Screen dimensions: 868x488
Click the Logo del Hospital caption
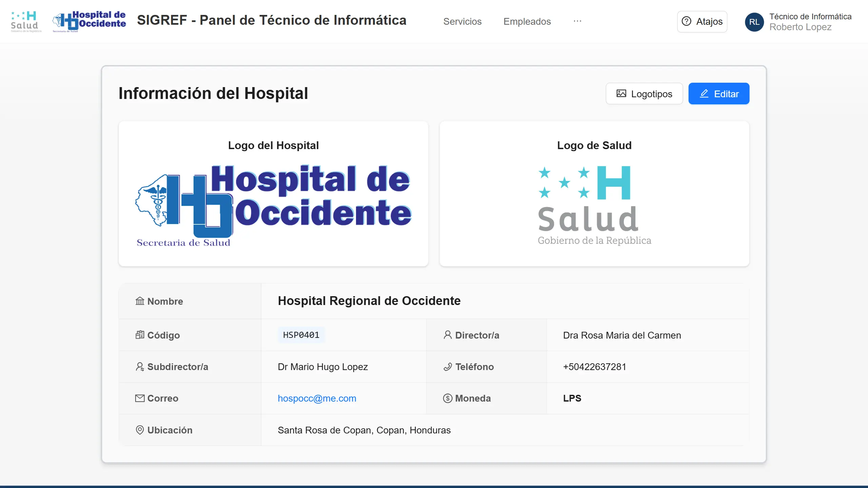[273, 145]
